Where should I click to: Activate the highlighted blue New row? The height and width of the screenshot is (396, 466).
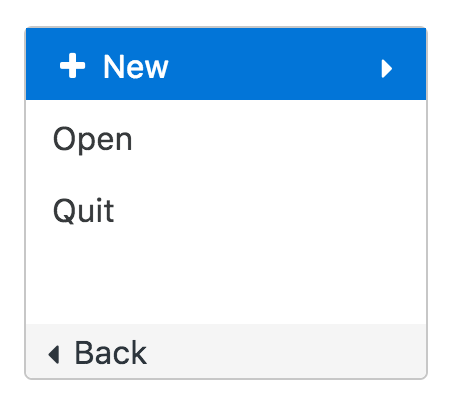226,64
